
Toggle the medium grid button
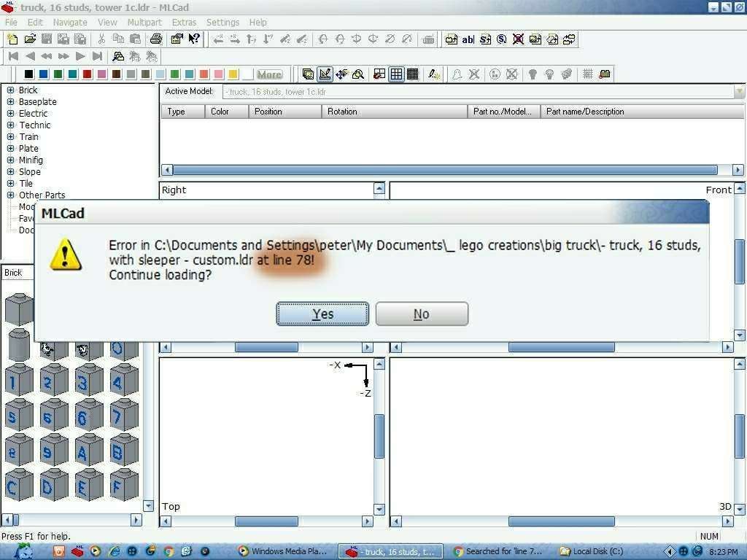point(396,74)
